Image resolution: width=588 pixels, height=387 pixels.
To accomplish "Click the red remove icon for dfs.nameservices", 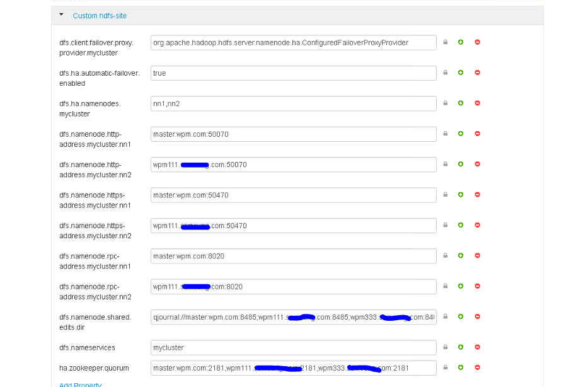I will pos(477,347).
